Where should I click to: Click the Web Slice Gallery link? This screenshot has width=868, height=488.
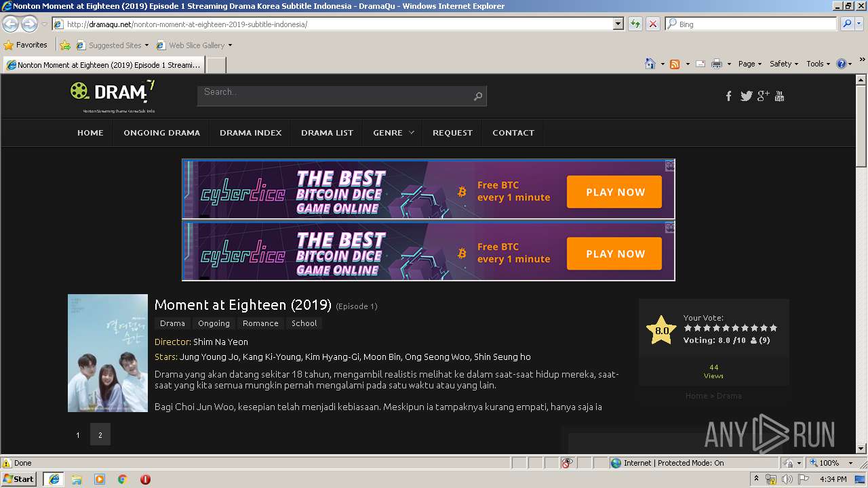(x=194, y=45)
